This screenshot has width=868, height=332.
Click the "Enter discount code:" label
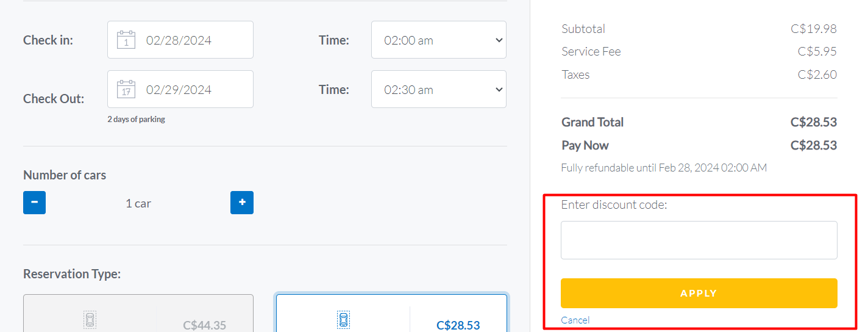pos(614,204)
